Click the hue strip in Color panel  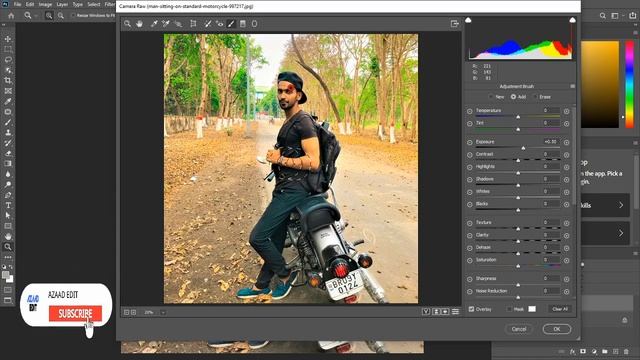(629, 84)
